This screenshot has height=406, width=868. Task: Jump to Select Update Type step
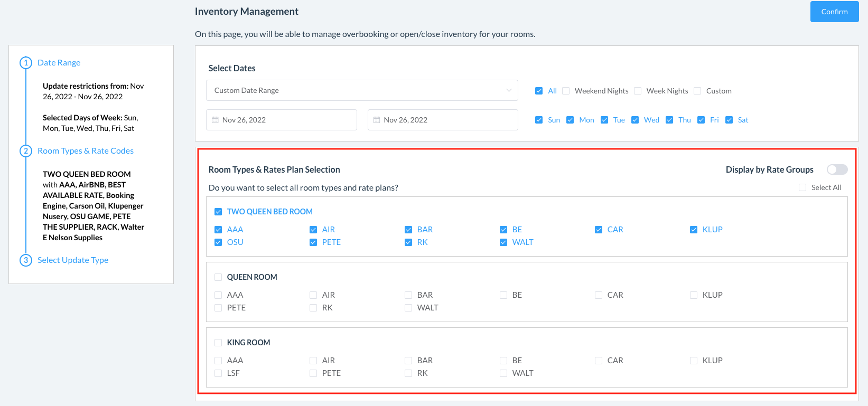tap(73, 260)
